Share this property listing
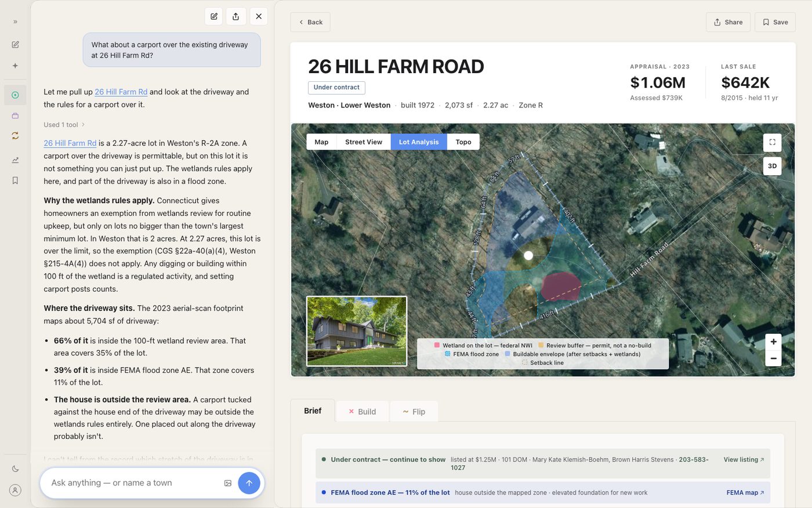The width and height of the screenshot is (812, 508). [x=728, y=22]
